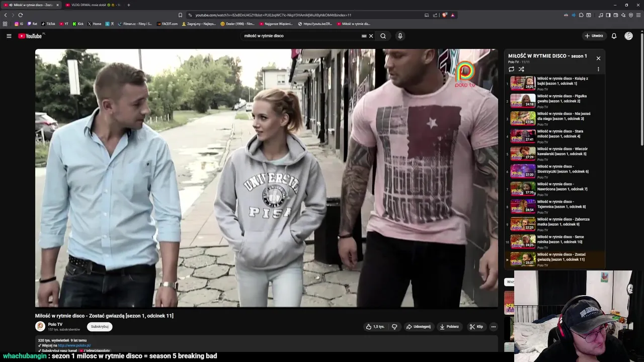The image size is (644, 362).
Task: Open the media control music-note icon
Action: point(601,15)
